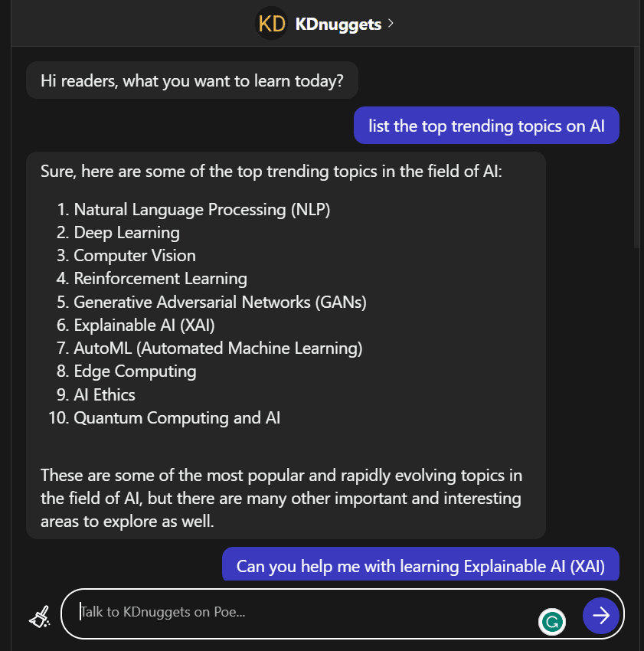Click the 'Explainable AI (XAI)' list item
Image resolution: width=644 pixels, height=651 pixels.
click(x=144, y=325)
